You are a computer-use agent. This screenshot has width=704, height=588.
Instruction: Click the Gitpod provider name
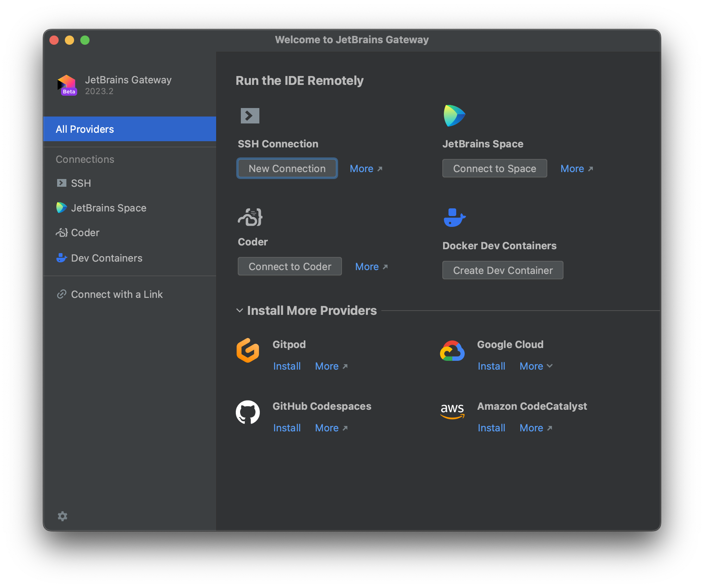point(289,345)
